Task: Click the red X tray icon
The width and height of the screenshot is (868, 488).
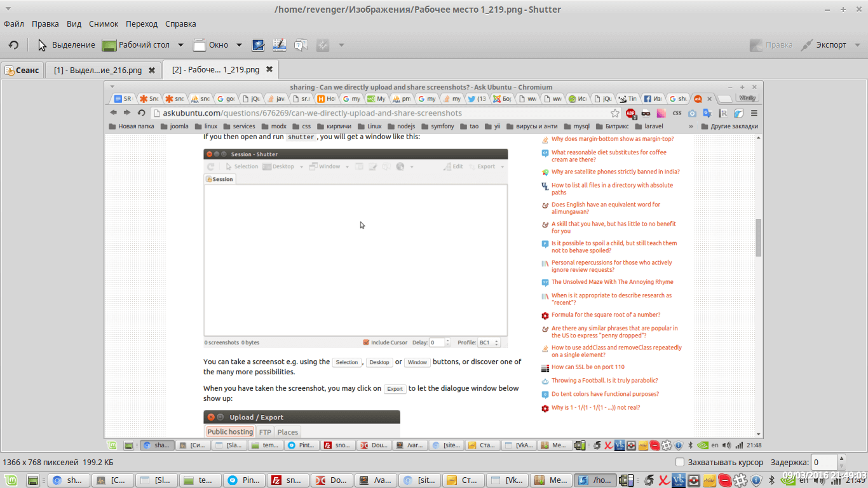Action: click(663, 480)
